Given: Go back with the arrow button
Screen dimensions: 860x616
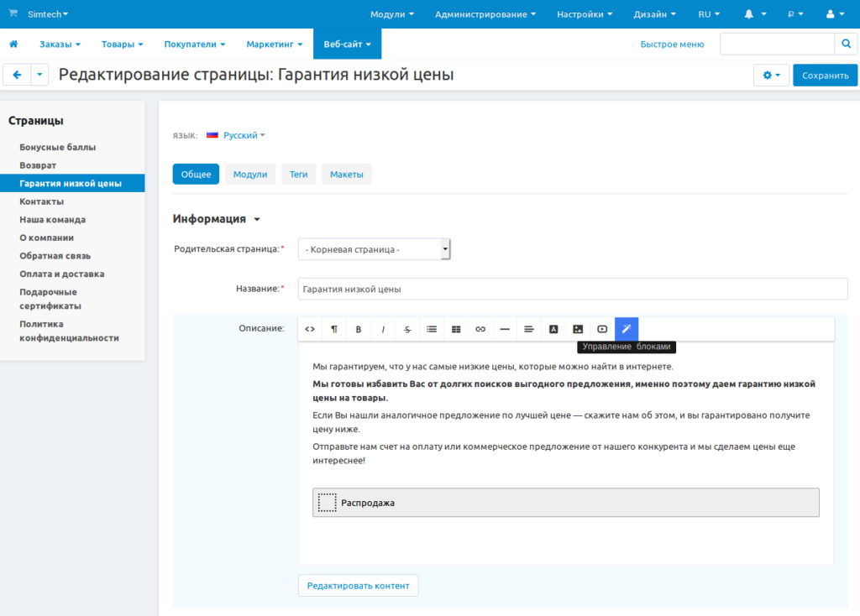Looking at the screenshot, I should 17,75.
